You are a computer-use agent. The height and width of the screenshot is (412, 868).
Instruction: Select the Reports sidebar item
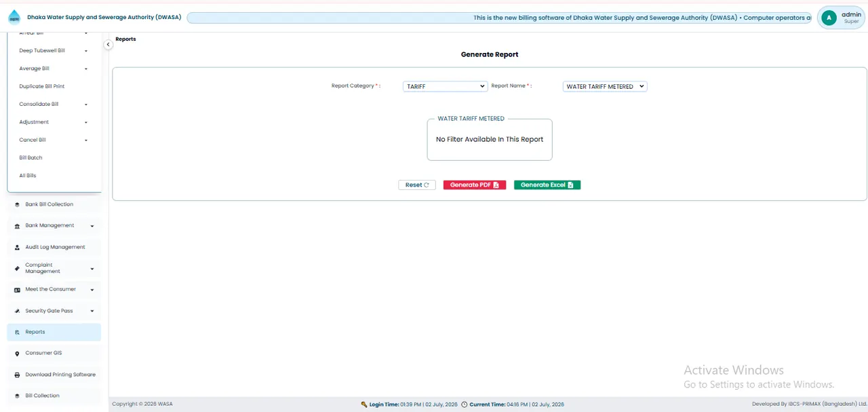54,332
